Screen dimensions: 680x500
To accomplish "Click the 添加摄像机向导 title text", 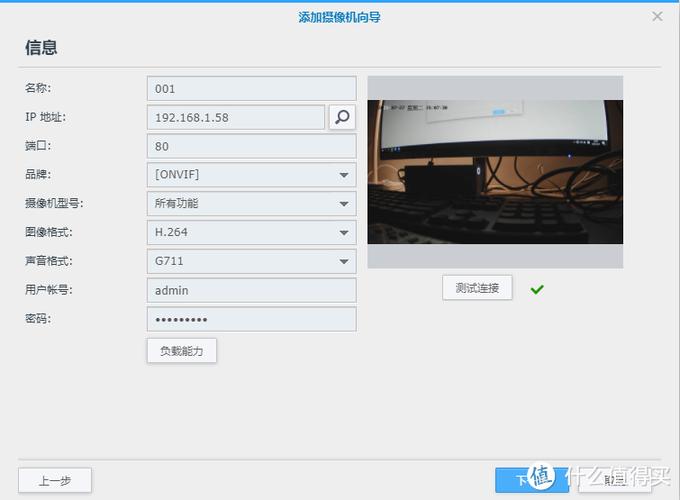I will tap(339, 17).
